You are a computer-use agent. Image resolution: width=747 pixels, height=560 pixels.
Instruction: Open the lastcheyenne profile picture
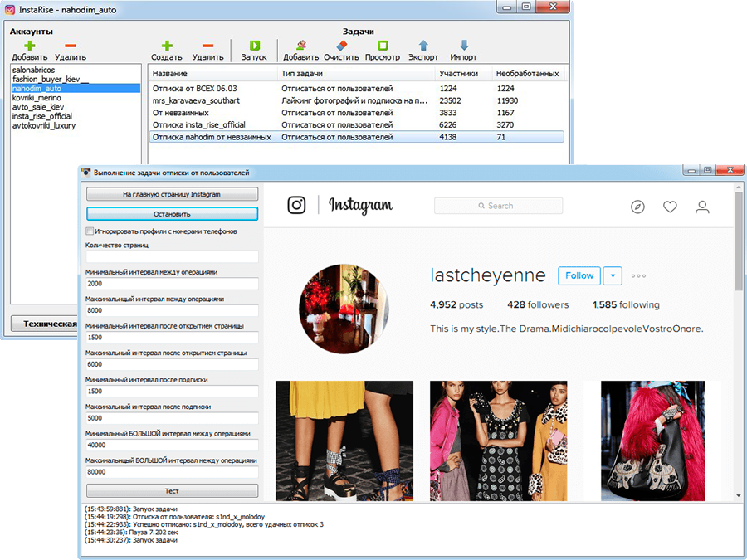(344, 309)
